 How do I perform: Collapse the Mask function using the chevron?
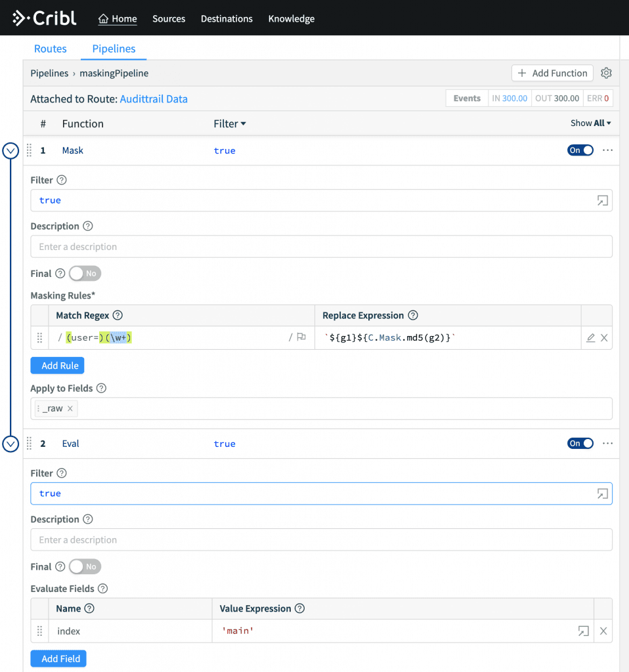(x=11, y=150)
